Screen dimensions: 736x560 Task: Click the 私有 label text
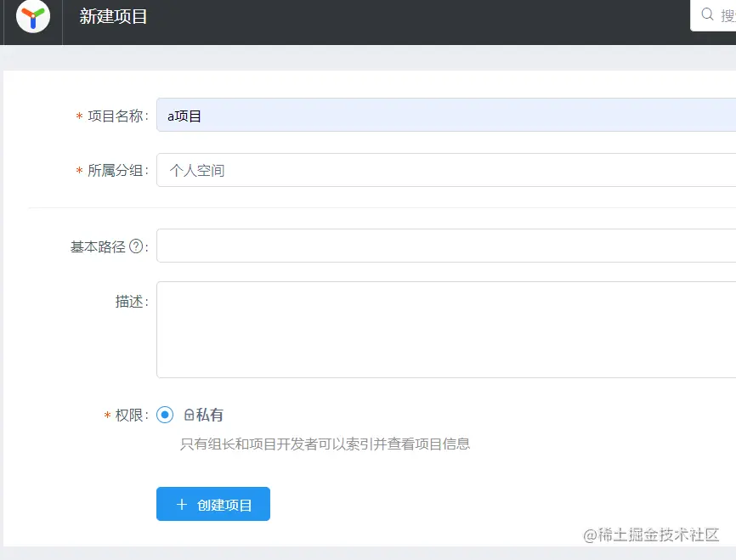pos(209,415)
